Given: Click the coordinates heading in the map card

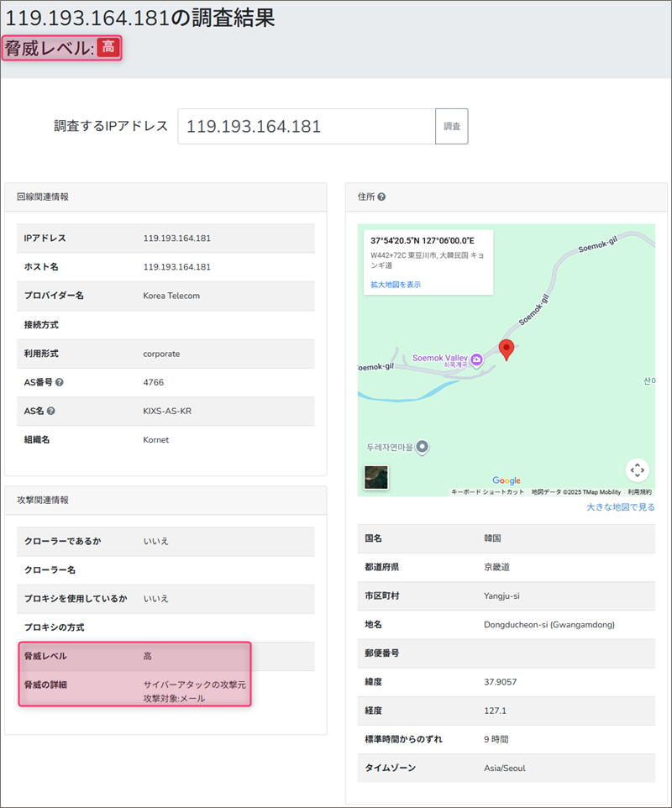Looking at the screenshot, I should pyautogui.click(x=423, y=240).
